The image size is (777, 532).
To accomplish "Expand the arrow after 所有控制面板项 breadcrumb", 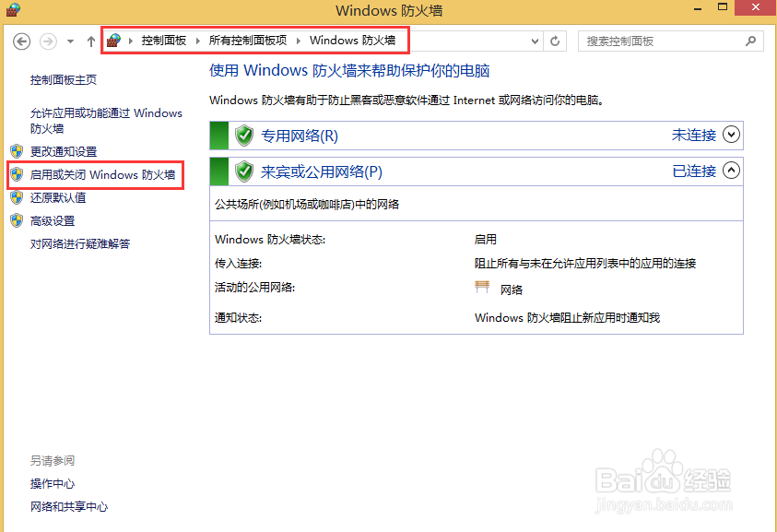I will click(x=299, y=41).
